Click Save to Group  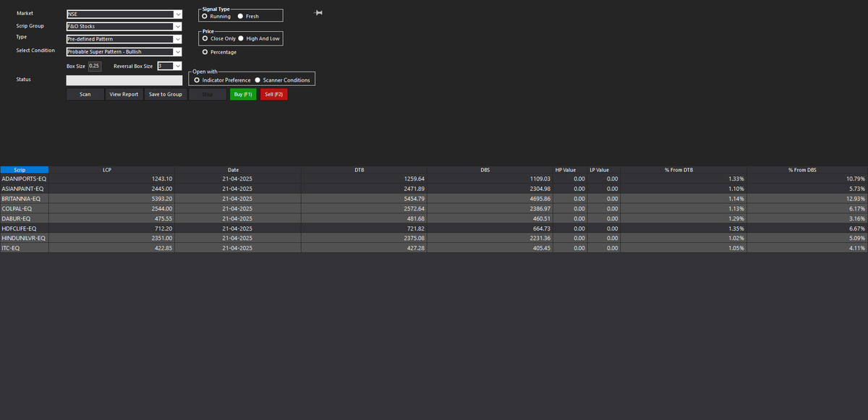165,94
